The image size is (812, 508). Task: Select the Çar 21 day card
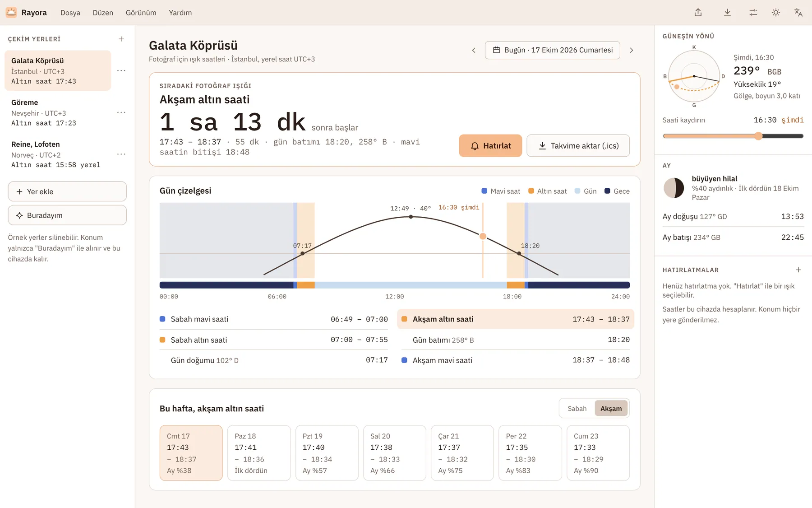[462, 453]
